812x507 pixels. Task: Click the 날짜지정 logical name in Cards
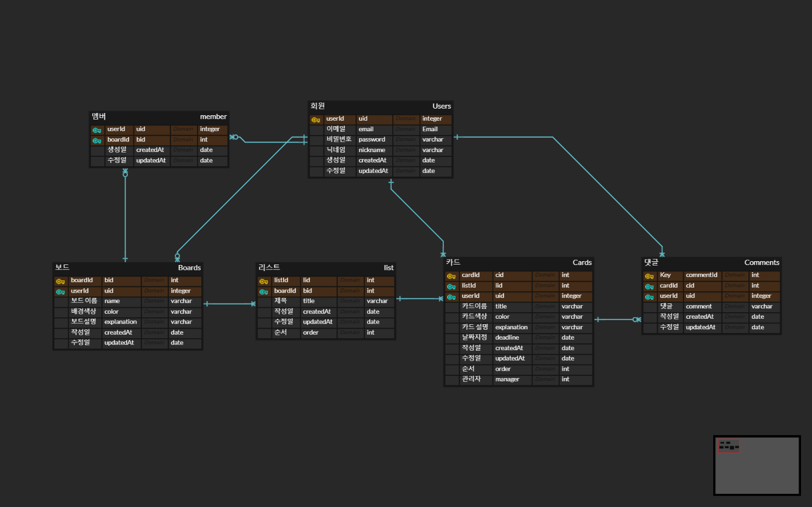coord(475,337)
